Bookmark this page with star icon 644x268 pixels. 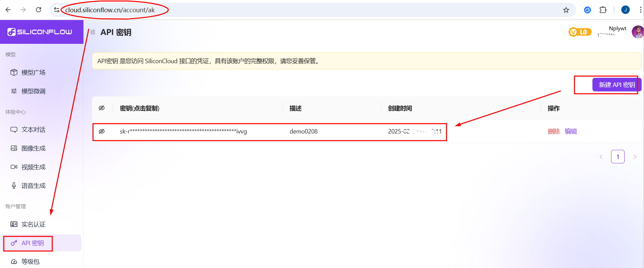[566, 10]
